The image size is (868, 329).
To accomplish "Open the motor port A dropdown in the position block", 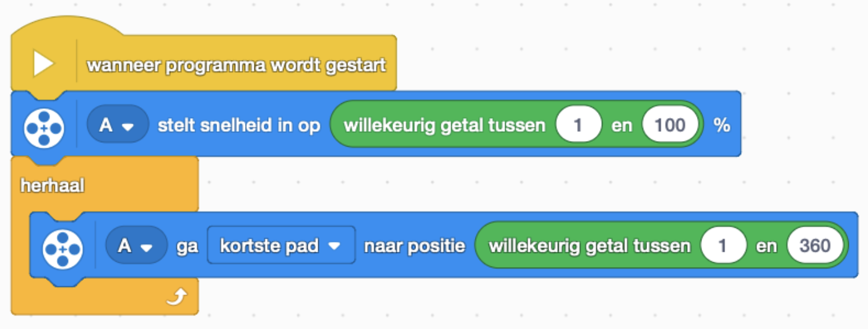I will pos(137,246).
